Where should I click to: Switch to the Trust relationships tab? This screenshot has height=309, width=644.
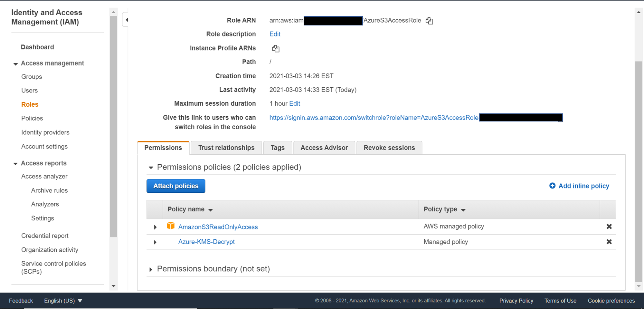click(x=226, y=148)
